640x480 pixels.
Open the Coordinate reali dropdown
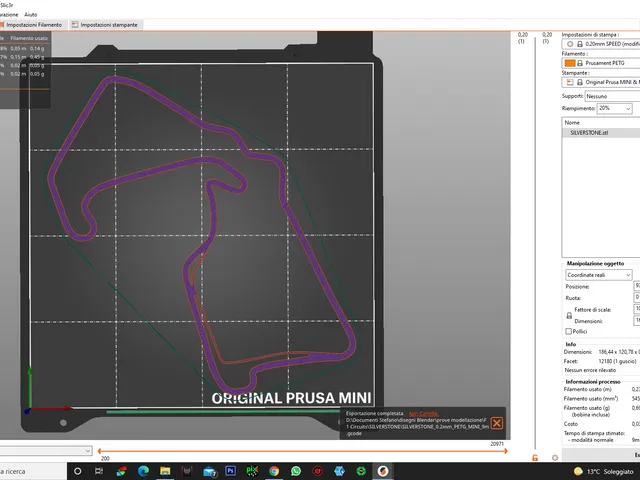click(x=599, y=275)
